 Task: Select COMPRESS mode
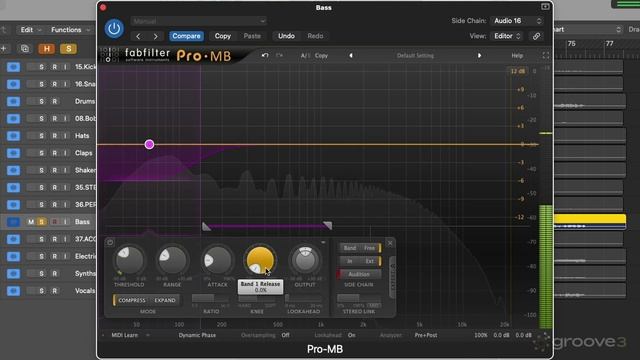click(131, 300)
